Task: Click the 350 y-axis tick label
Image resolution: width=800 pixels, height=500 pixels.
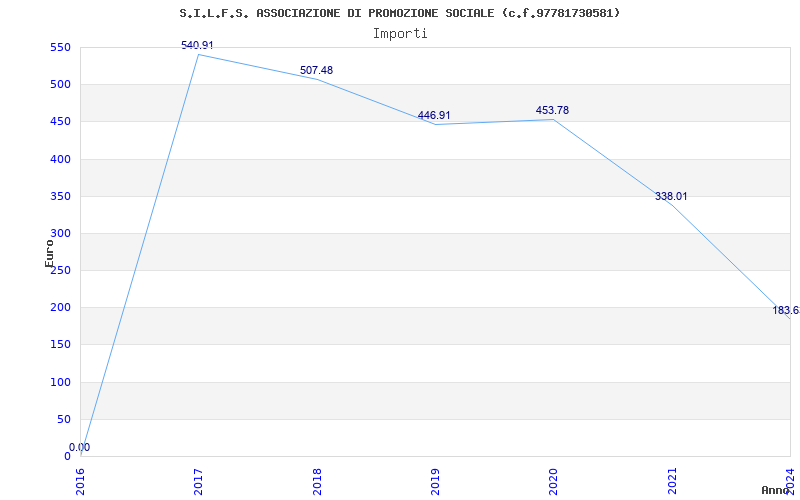Action: click(x=60, y=196)
